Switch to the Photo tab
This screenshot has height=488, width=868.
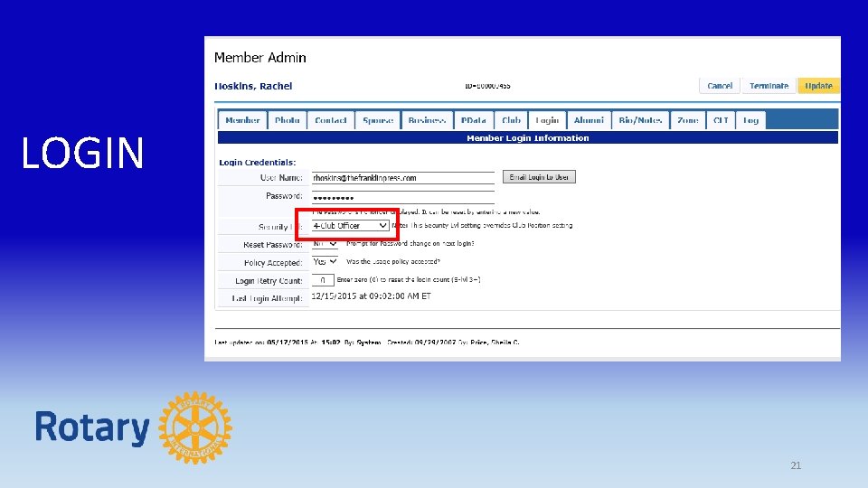(287, 120)
